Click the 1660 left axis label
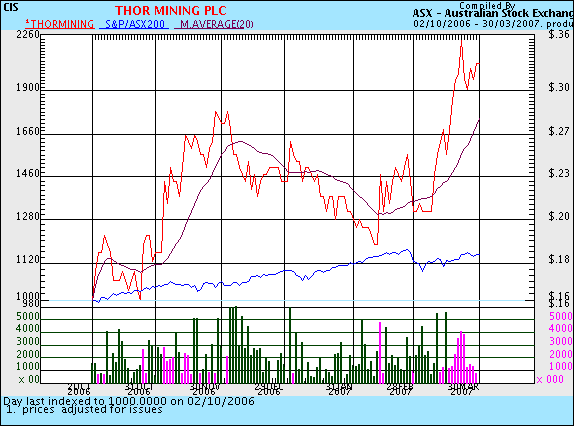The image size is (574, 426). (28, 131)
